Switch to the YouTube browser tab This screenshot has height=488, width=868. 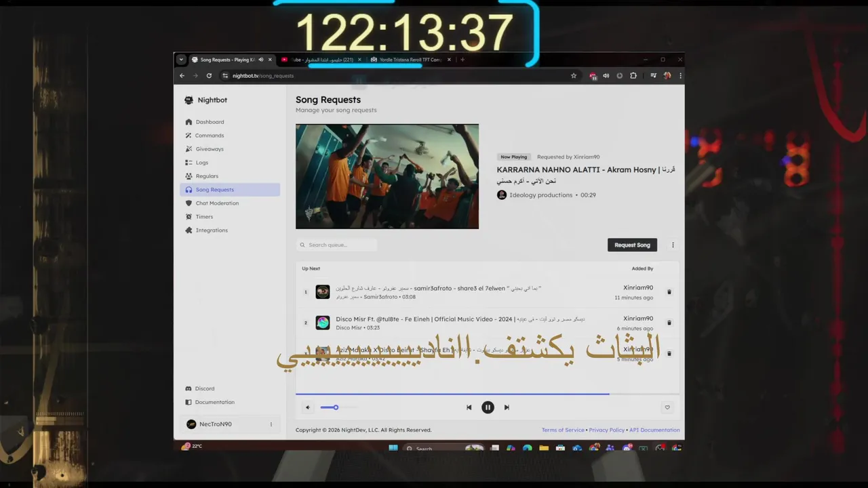[320, 60]
